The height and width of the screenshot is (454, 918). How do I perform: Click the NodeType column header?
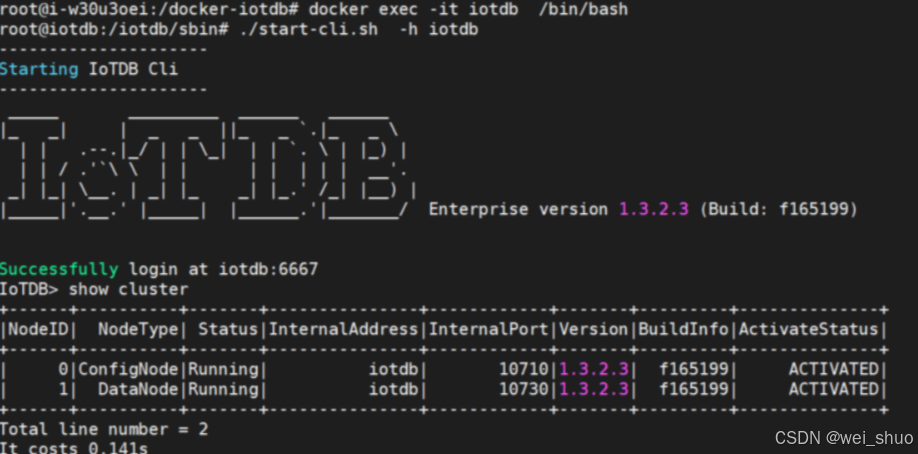tap(138, 329)
